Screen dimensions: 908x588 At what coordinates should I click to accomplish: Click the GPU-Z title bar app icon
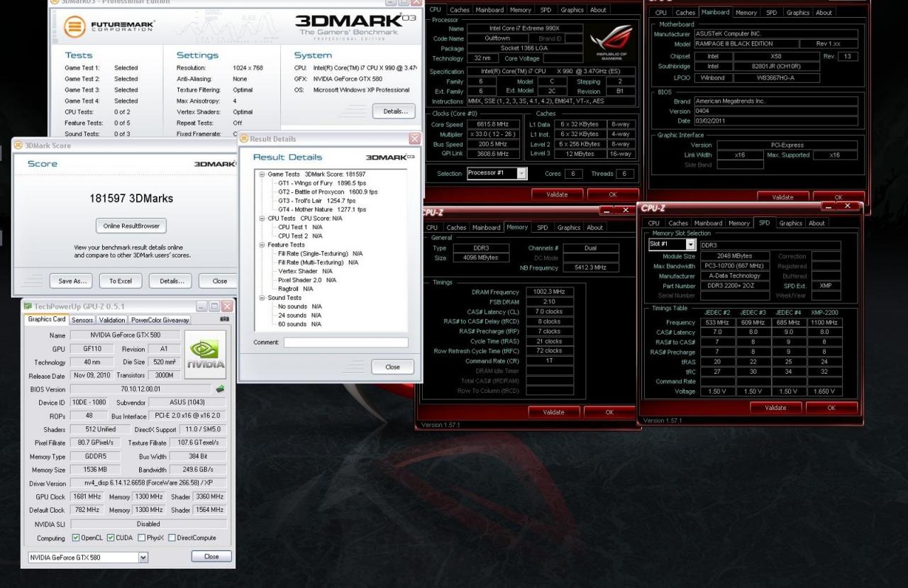click(x=28, y=306)
